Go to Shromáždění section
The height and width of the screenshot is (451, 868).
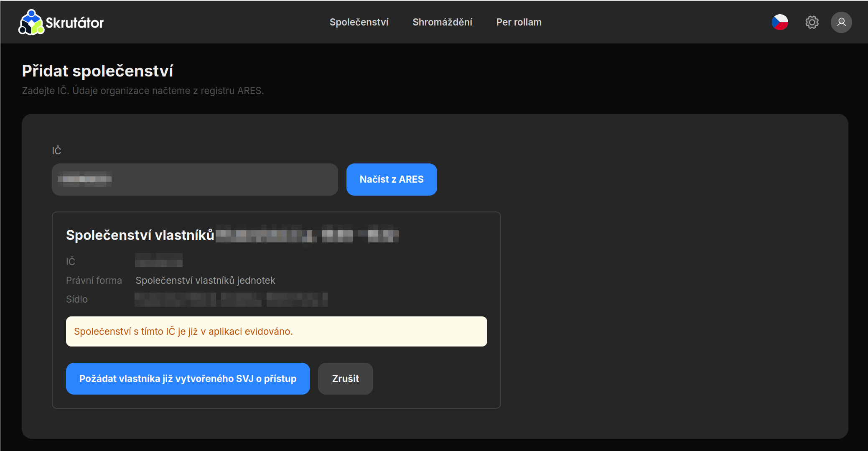(443, 22)
